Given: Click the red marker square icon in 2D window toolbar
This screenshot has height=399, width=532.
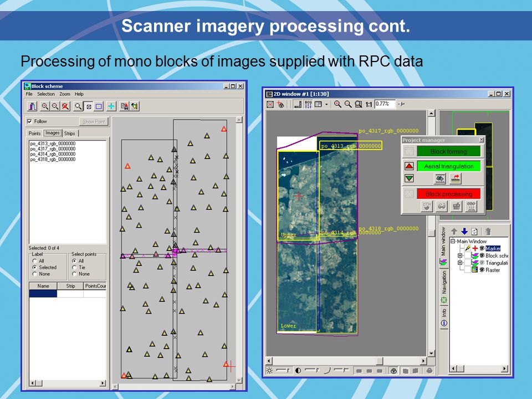Looking at the screenshot, I should (x=270, y=104).
